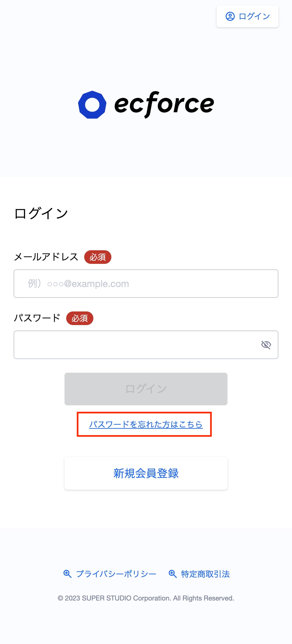Click the SUPER STUDIO copyright text
The image size is (292, 644).
tap(146, 598)
